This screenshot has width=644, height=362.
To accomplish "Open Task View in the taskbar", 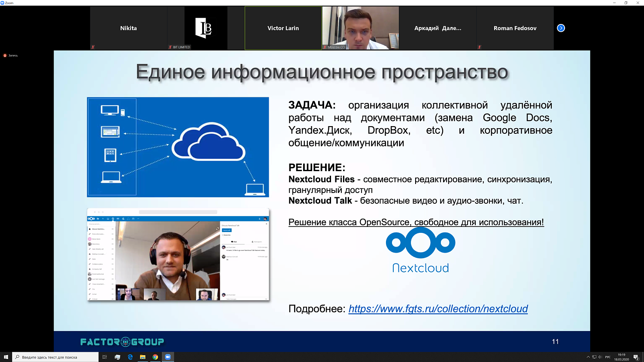I will pyautogui.click(x=104, y=357).
